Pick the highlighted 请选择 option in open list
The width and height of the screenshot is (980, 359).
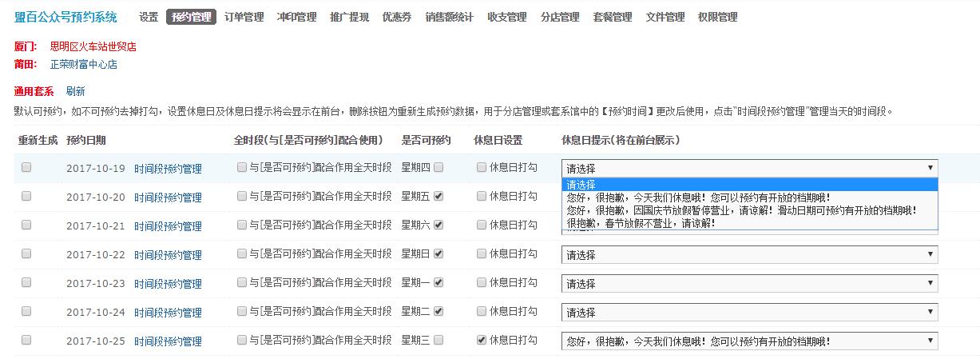(749, 185)
